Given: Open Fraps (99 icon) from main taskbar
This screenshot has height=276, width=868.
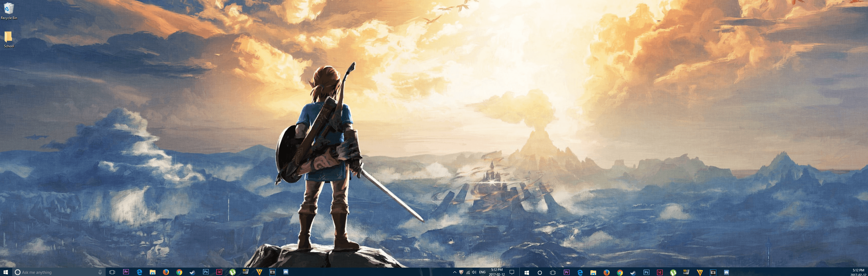Looking at the screenshot, I should [246, 272].
